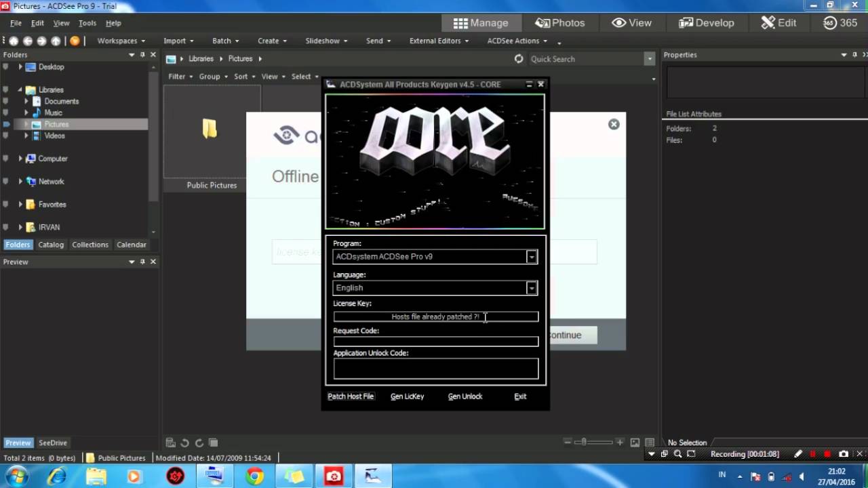Collapse the Libraries tree node
Viewport: 868px width, 488px height.
20,89
